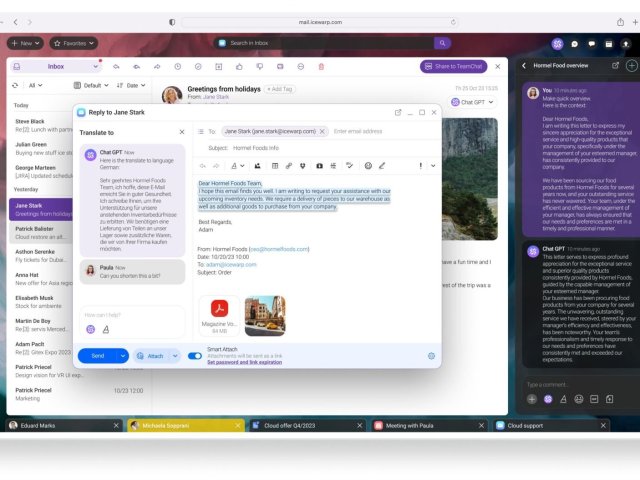Open the Magazine PDF attachment thumbnail
Screen dimensions: 640x480
pyautogui.click(x=219, y=311)
